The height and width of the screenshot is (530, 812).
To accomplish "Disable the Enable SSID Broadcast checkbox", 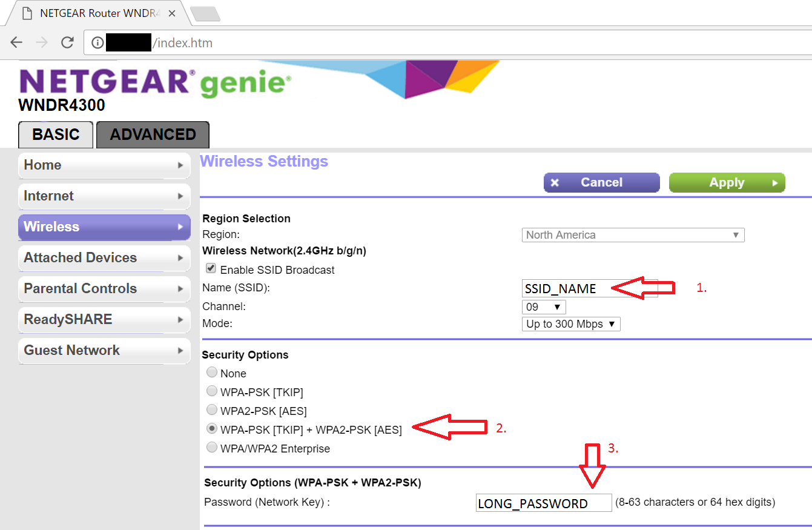I will (211, 268).
